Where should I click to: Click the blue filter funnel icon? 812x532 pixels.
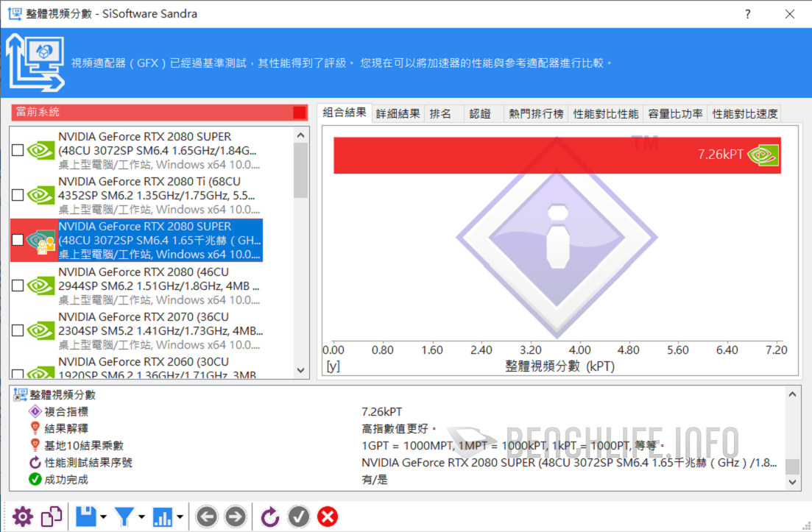tap(124, 517)
